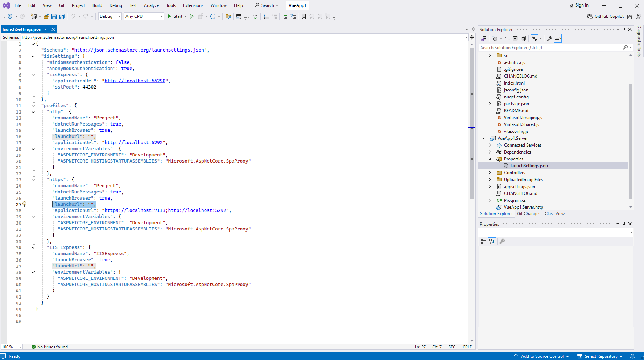Toggle Alphabetical sort in Properties panel
This screenshot has height=360, width=644.
(492, 241)
